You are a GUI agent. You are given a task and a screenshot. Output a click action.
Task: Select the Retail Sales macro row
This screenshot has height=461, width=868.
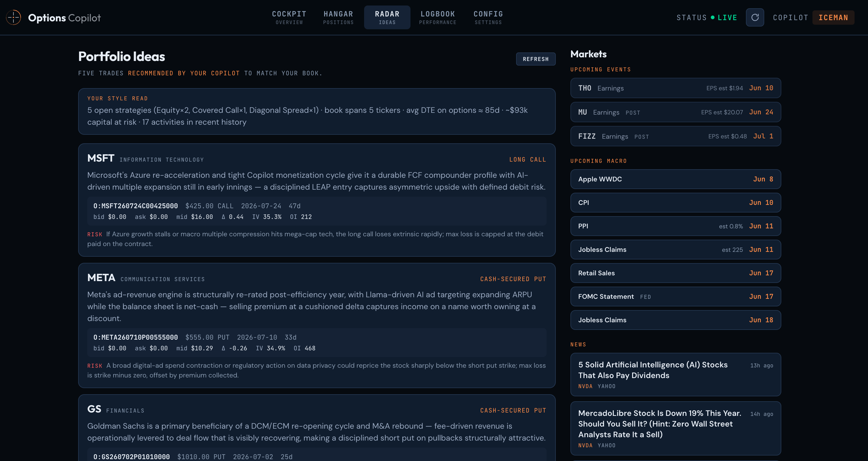(675, 273)
